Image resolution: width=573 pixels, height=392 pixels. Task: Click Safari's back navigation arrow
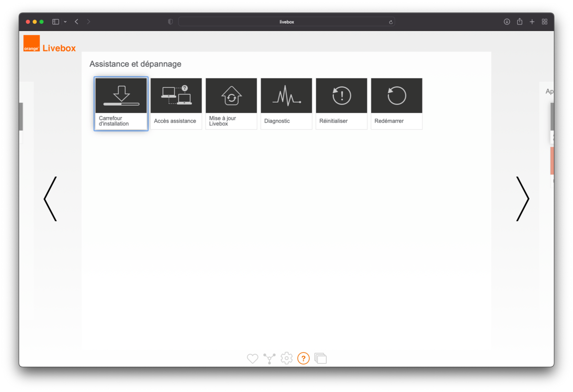pos(76,21)
